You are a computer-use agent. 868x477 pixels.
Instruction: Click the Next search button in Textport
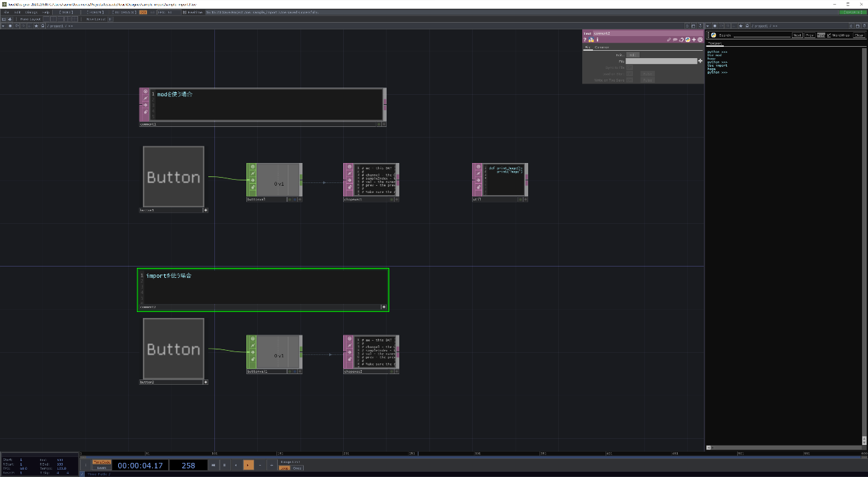coord(797,35)
